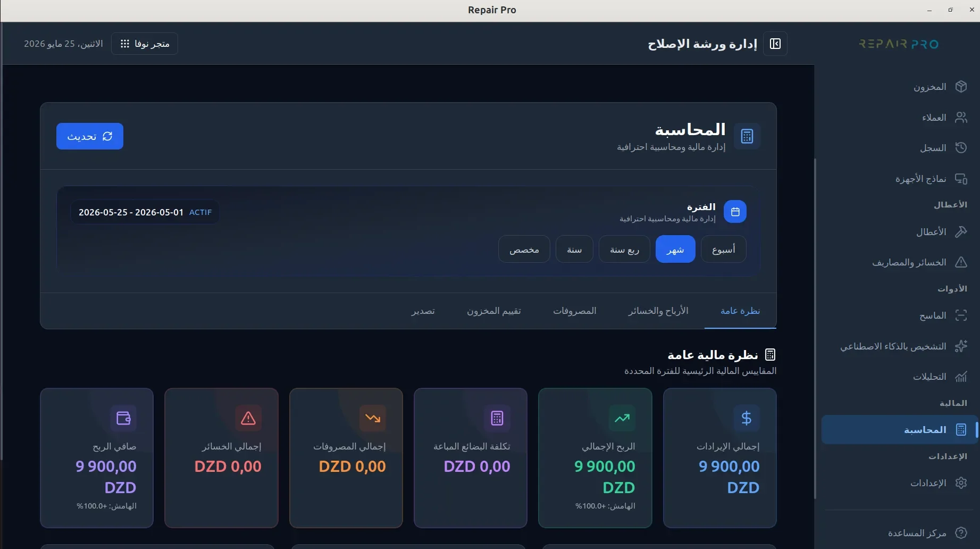Image resolution: width=980 pixels, height=549 pixels.
Task: Select ربع سنة period option
Action: point(624,249)
